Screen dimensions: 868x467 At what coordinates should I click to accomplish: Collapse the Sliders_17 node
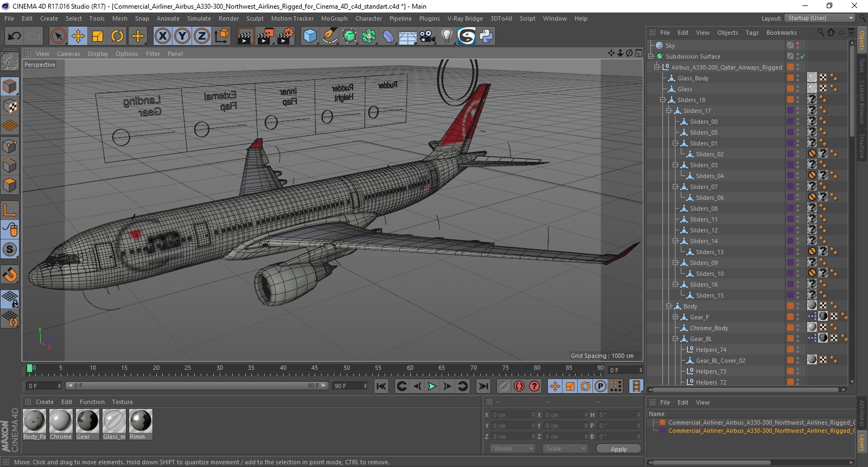669,111
